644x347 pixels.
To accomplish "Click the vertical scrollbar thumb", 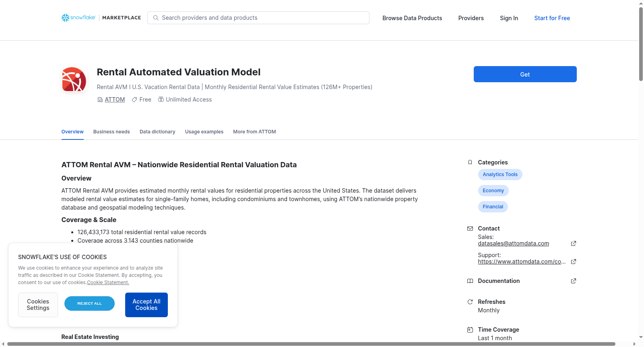I will (641, 44).
